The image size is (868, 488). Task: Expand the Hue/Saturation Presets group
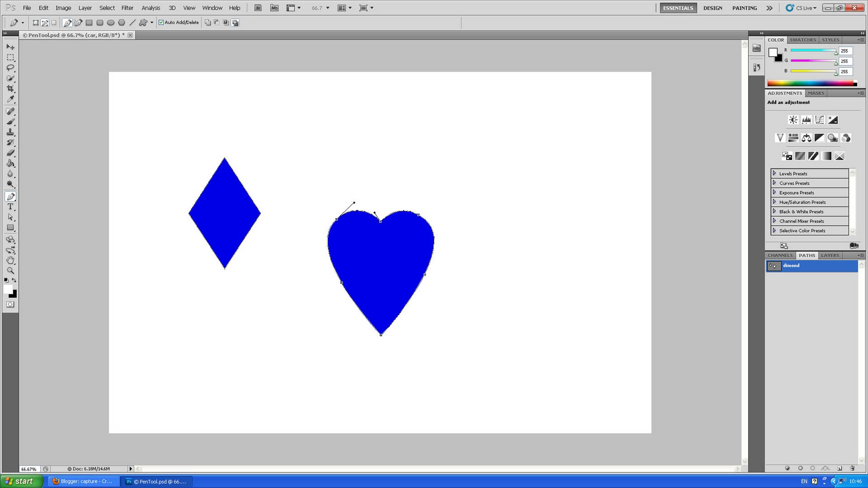(x=775, y=202)
